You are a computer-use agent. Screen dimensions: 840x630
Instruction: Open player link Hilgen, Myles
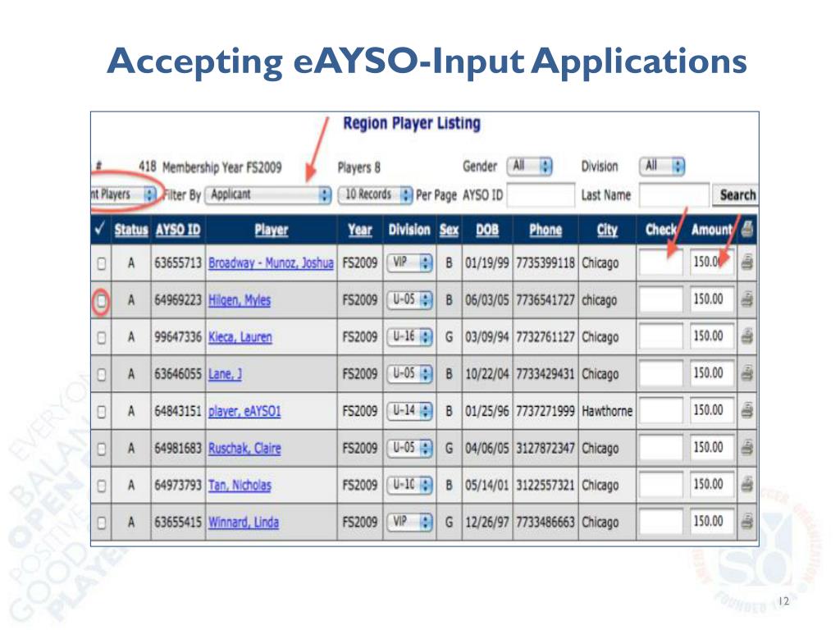240,300
